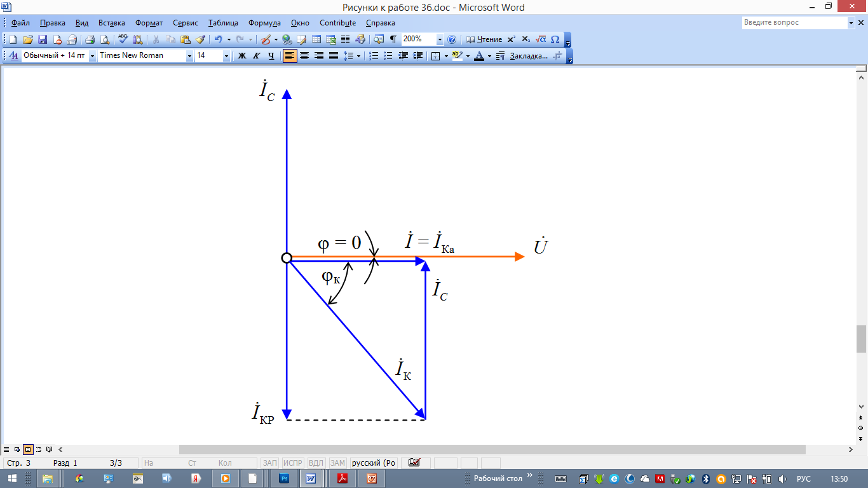The height and width of the screenshot is (488, 868).
Task: Open the Формат menu
Action: pyautogui.click(x=149, y=23)
